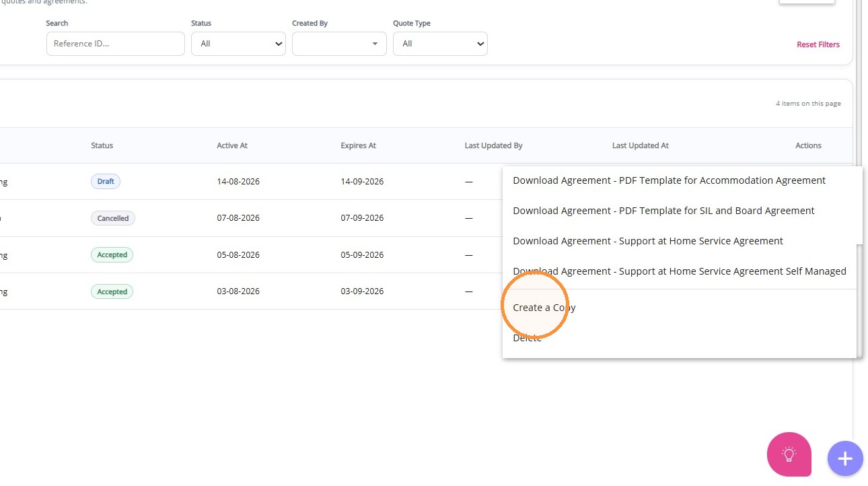Image resolution: width=868 pixels, height=486 pixels.
Task: Expand the Created By dropdown
Action: tap(339, 44)
